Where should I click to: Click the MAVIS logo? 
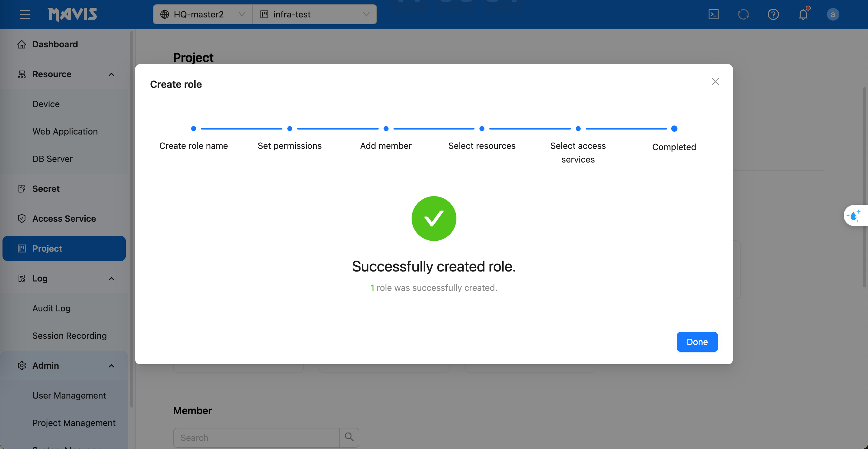73,15
